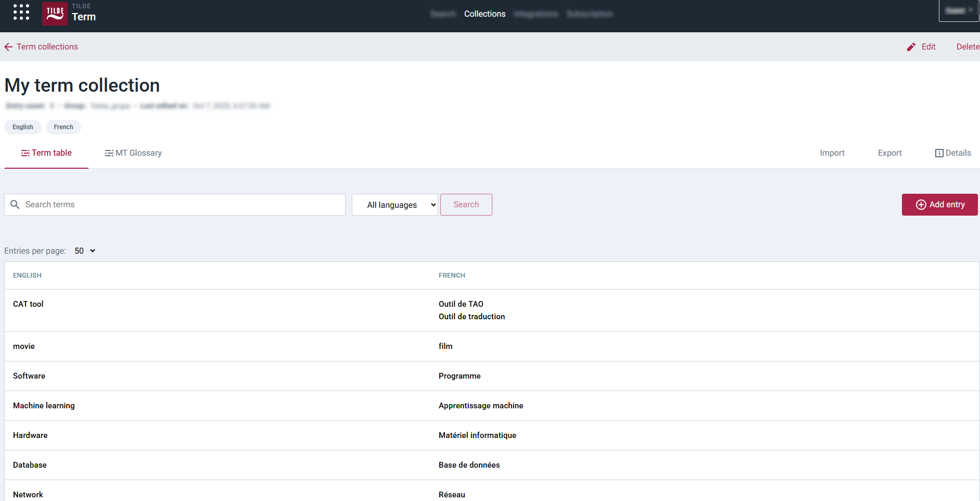Open Details using its info icon

939,153
